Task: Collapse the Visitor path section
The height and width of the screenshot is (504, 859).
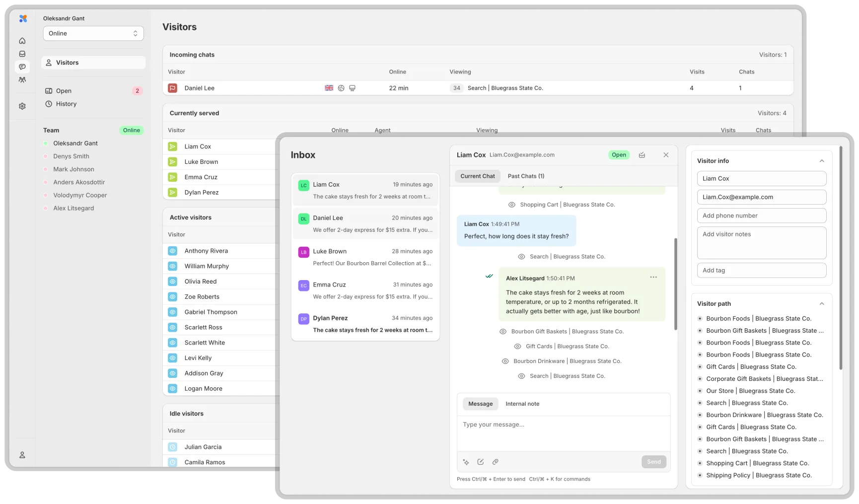Action: (822, 304)
